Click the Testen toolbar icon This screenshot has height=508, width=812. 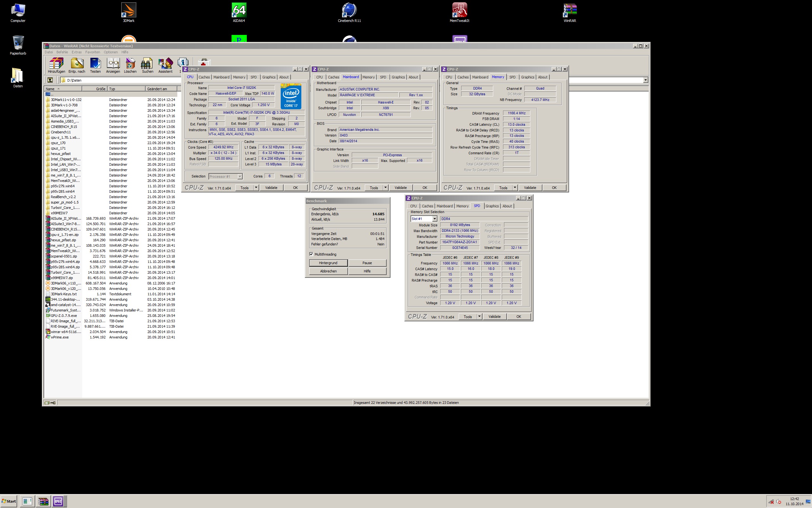(95, 65)
